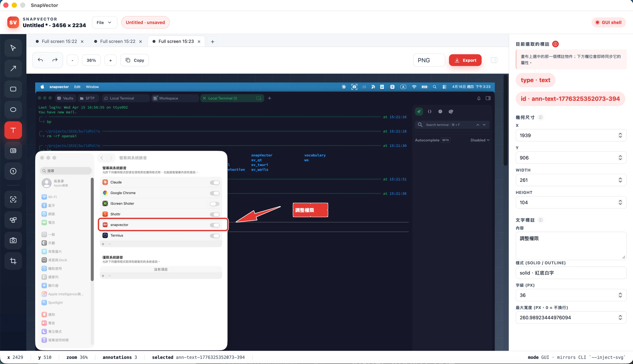Click the "mode GUI · mirrors CLI" status text
Viewport: 633px width, 364px height.
click(577, 357)
